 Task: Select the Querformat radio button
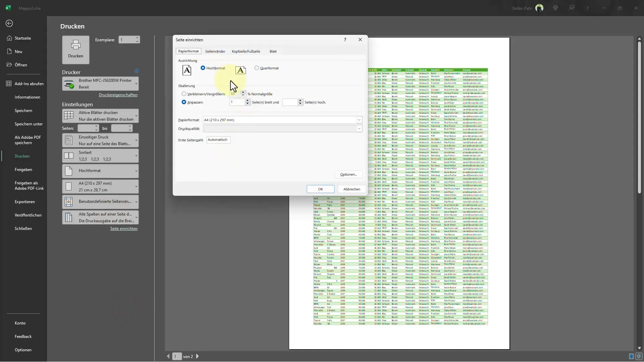tap(257, 68)
